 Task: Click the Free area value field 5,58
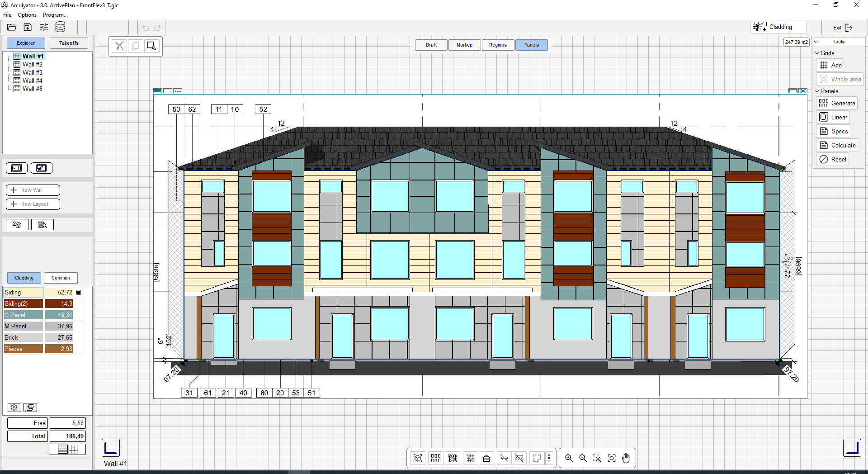tap(68, 423)
